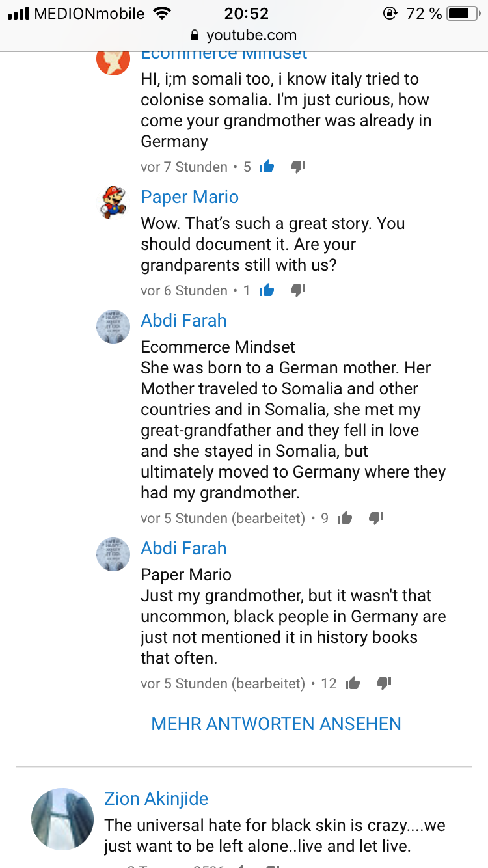The width and height of the screenshot is (488, 868).
Task: Dislike Ecommerce Mindset's comment
Action: click(x=298, y=167)
